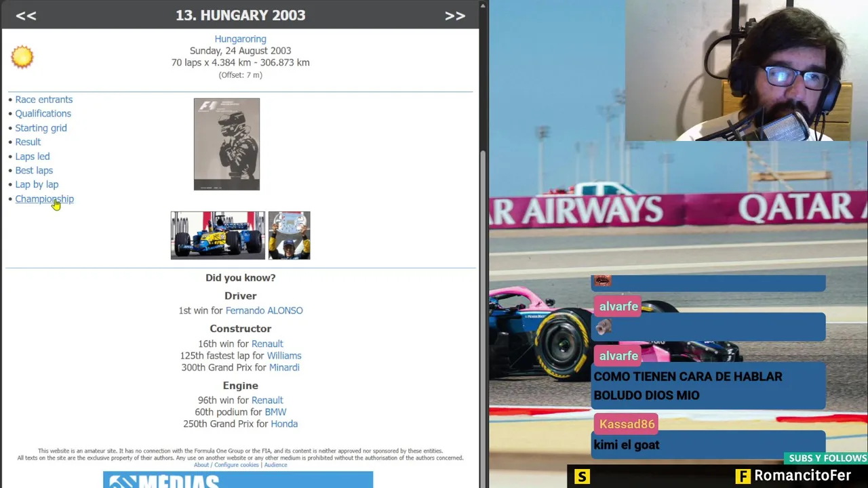The width and height of the screenshot is (868, 488).
Task: Click the 'Sunday, 24 August 2003' date text
Action: coord(240,51)
